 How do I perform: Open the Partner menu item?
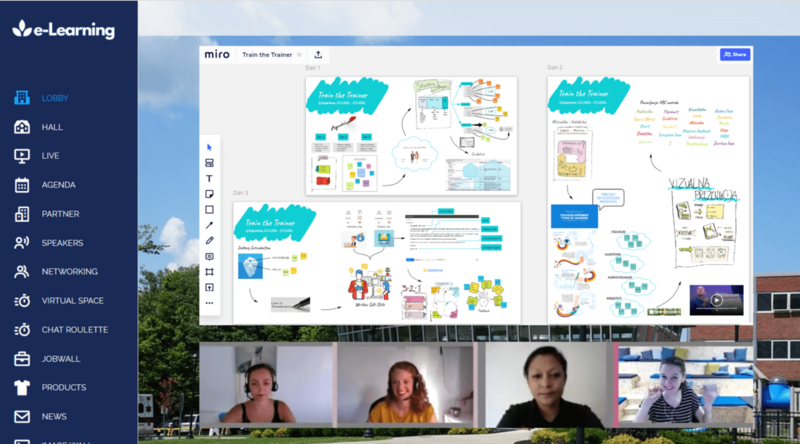click(x=60, y=214)
